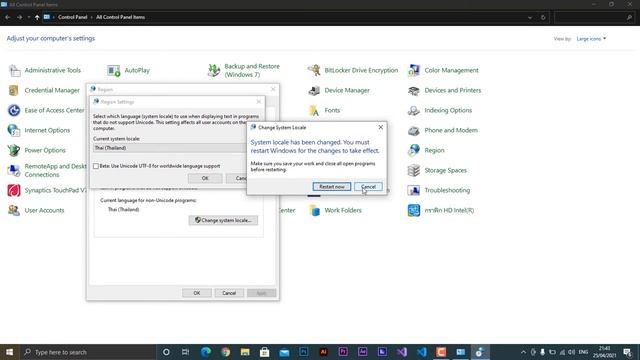
Task: Click the Up one level arrow
Action: [37, 17]
